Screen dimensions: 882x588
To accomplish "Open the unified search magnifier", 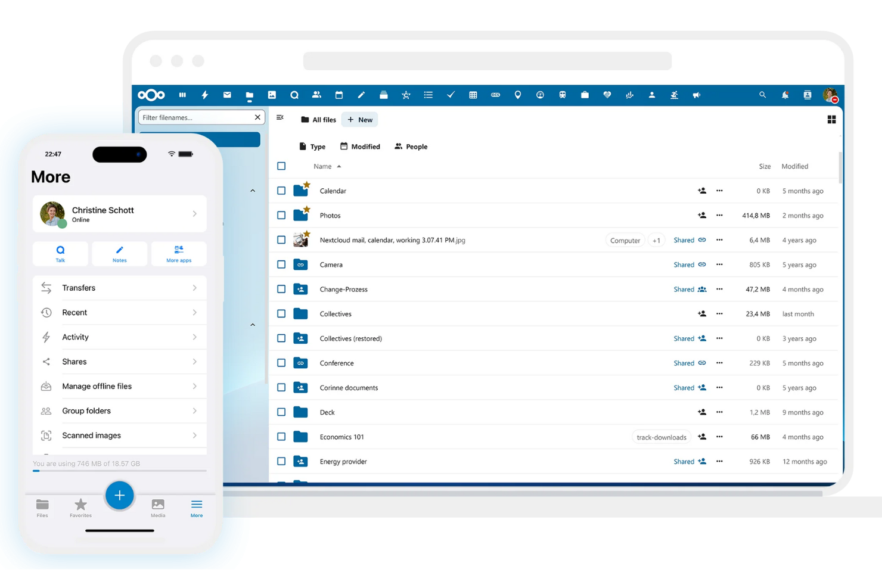I will tap(763, 95).
